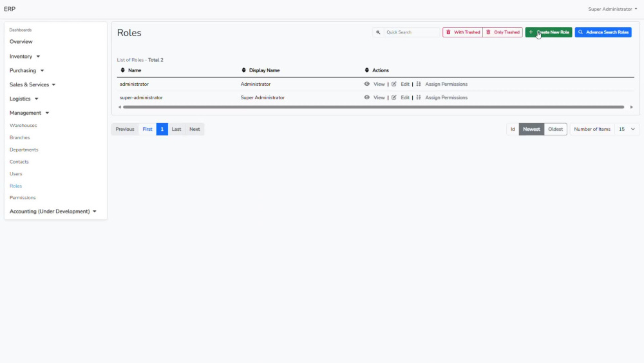Go to Branches page
Screen dimensions: 644x363
point(20,137)
